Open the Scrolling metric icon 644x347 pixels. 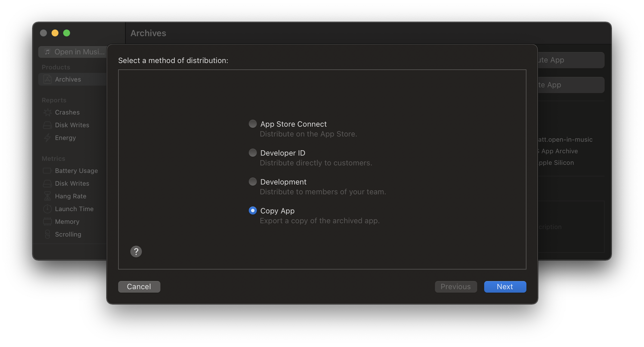click(47, 234)
